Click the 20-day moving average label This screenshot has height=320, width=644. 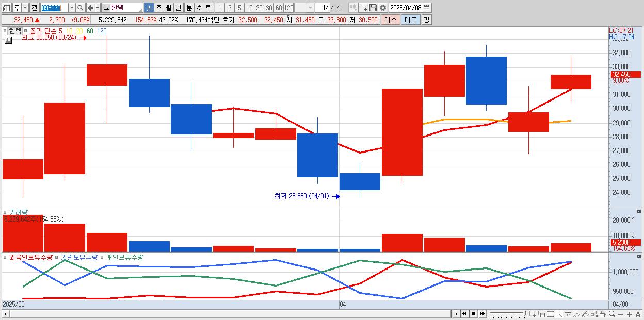tap(79, 31)
